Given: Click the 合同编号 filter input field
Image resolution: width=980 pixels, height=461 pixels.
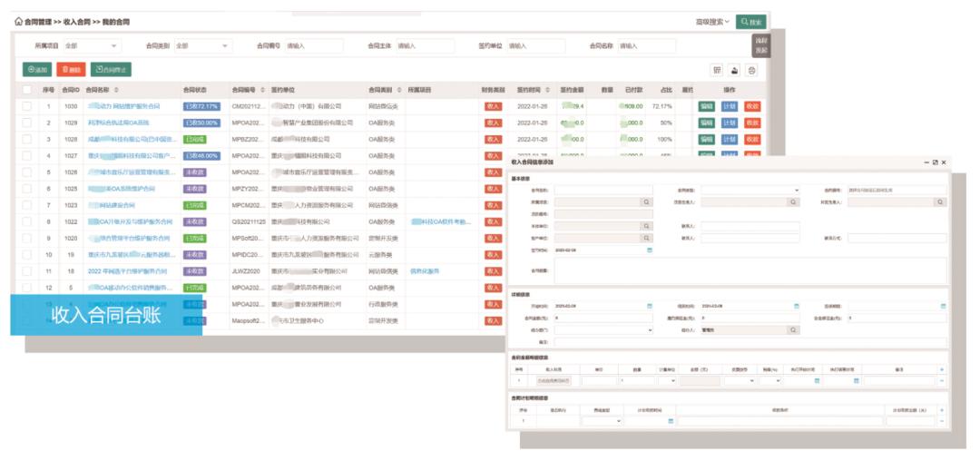Looking at the screenshot, I should coord(314,45).
